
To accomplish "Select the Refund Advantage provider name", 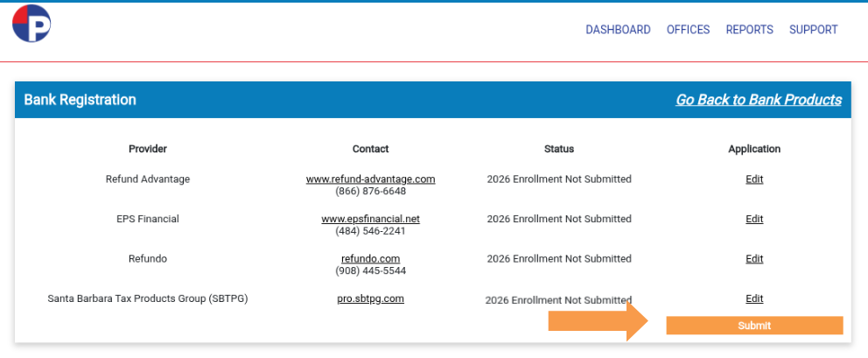I will pyautogui.click(x=148, y=179).
